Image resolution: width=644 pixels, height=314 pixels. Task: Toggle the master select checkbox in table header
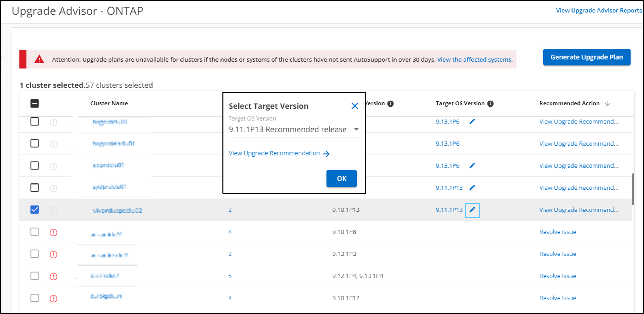tap(34, 103)
